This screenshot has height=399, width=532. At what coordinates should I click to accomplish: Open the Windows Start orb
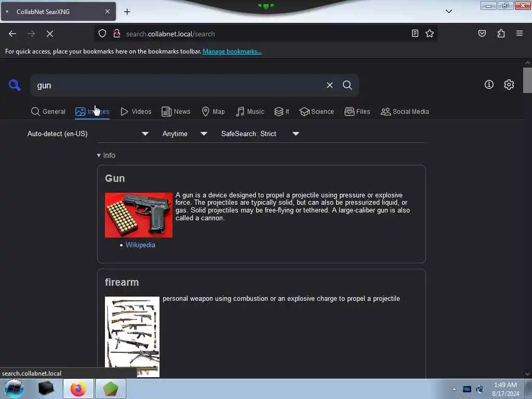[14, 389]
